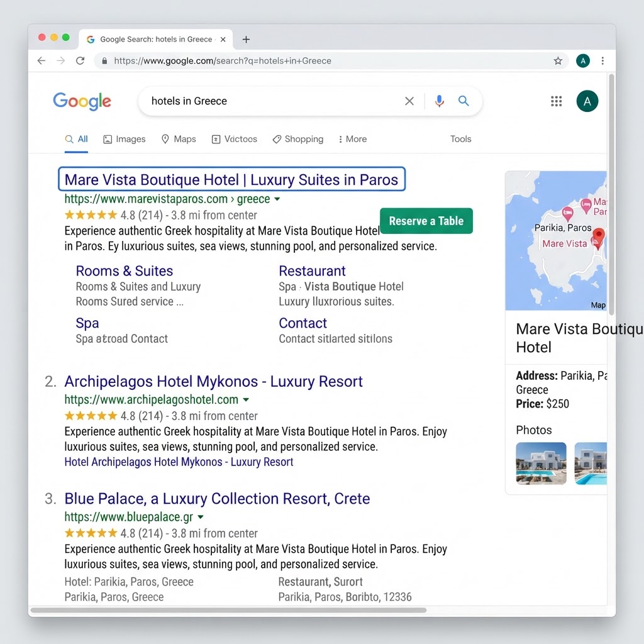Open the Contact sitelink
The height and width of the screenshot is (644, 644).
click(303, 323)
